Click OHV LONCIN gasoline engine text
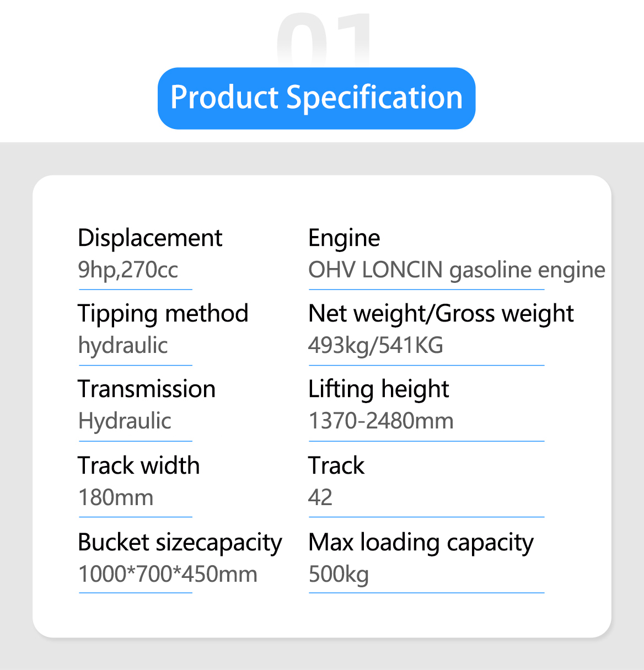The height and width of the screenshot is (670, 644). (x=457, y=270)
